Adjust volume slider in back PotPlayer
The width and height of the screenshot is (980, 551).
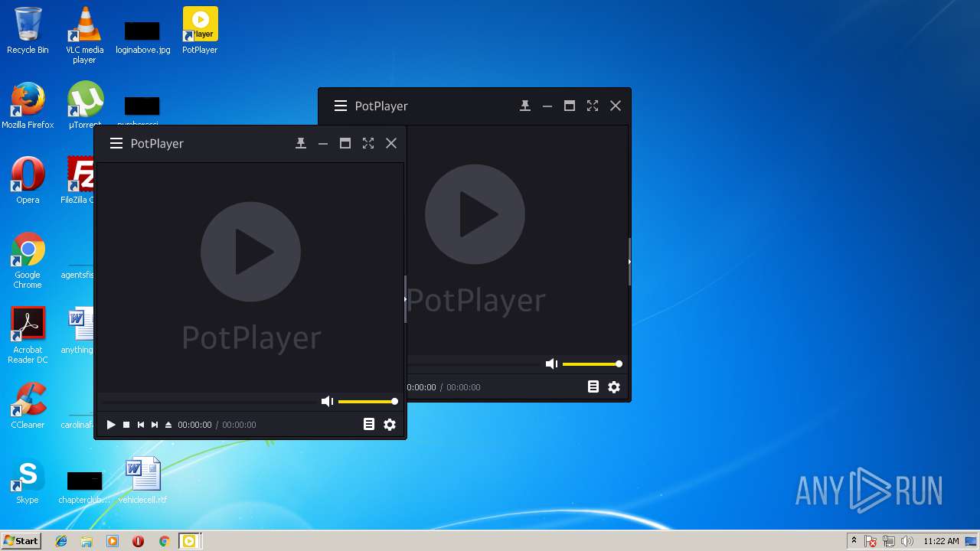(591, 364)
